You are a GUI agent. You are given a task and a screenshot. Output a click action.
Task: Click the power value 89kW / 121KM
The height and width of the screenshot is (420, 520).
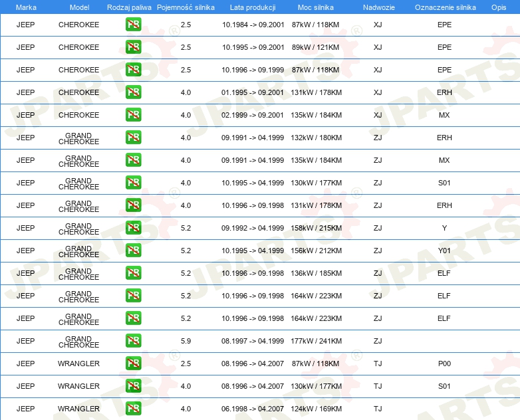(x=315, y=47)
